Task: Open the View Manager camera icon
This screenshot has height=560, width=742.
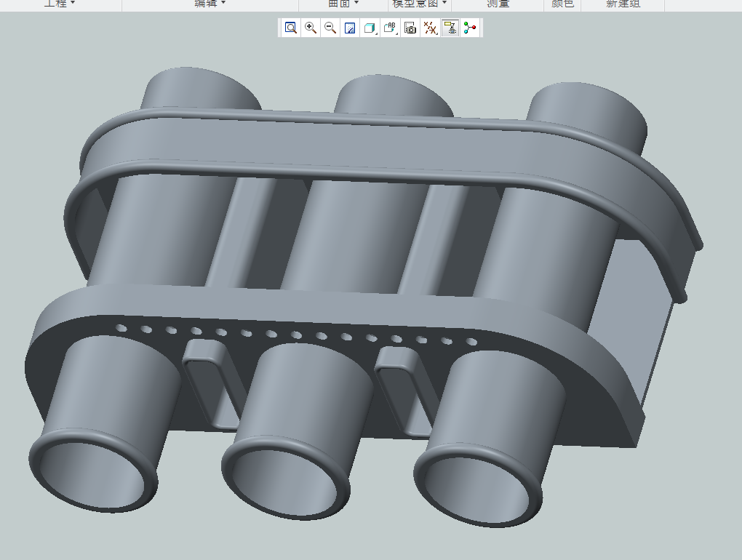Action: (x=410, y=28)
